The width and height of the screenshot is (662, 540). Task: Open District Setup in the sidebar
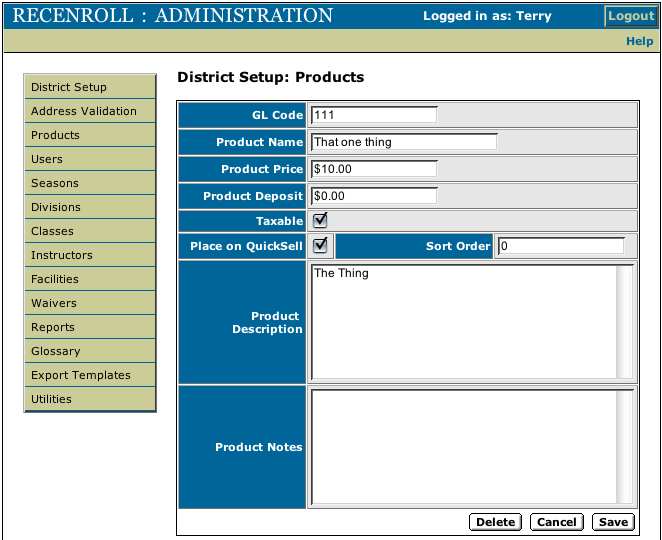90,87
